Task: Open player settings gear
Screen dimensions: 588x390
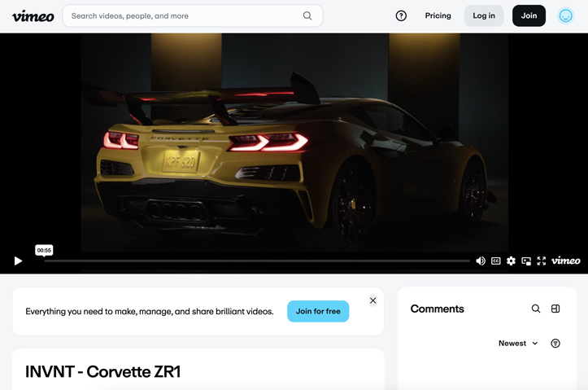Action: click(x=511, y=261)
